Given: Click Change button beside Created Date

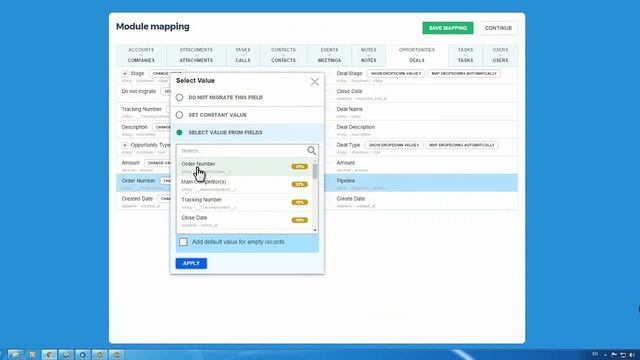Looking at the screenshot, I should [164, 199].
